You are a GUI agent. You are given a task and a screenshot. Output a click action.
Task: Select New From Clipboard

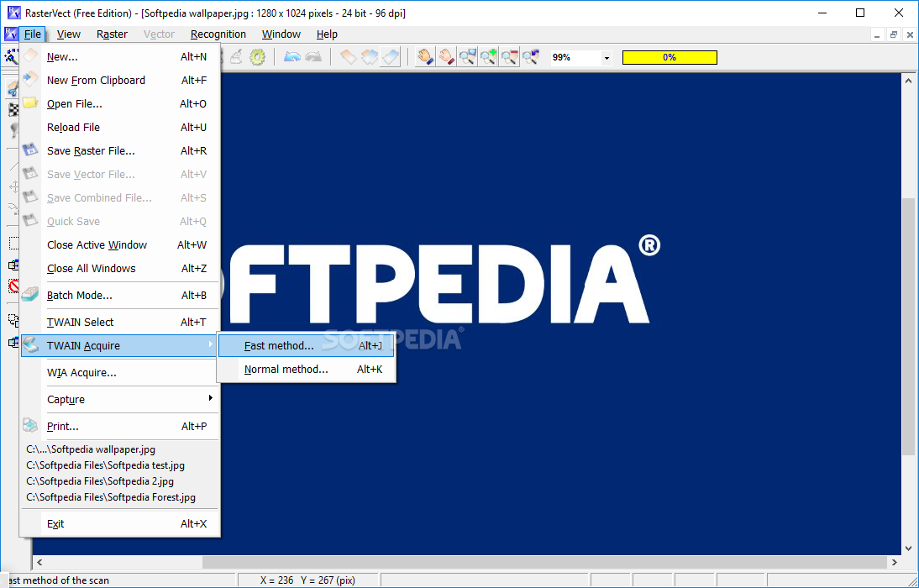[x=119, y=81]
